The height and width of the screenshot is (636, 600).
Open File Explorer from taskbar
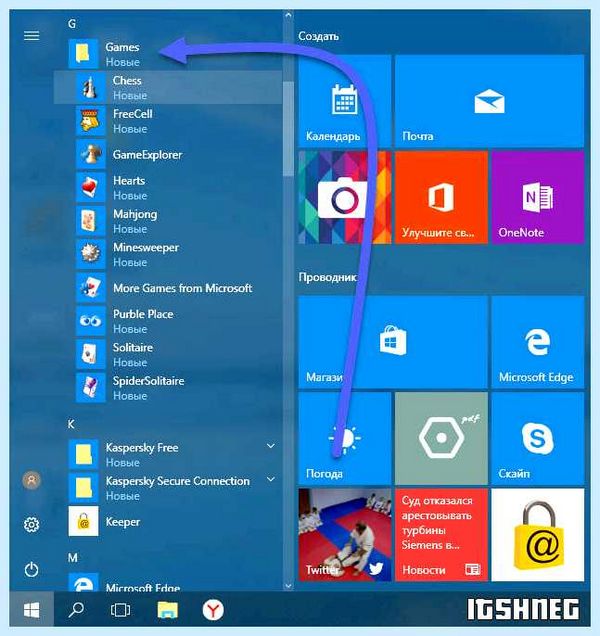pos(168,610)
